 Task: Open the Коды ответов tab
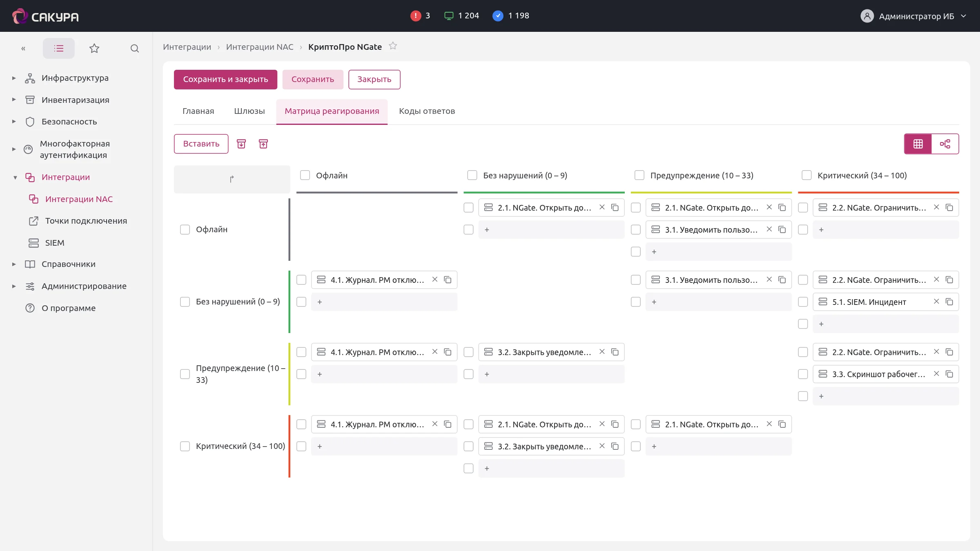click(427, 111)
